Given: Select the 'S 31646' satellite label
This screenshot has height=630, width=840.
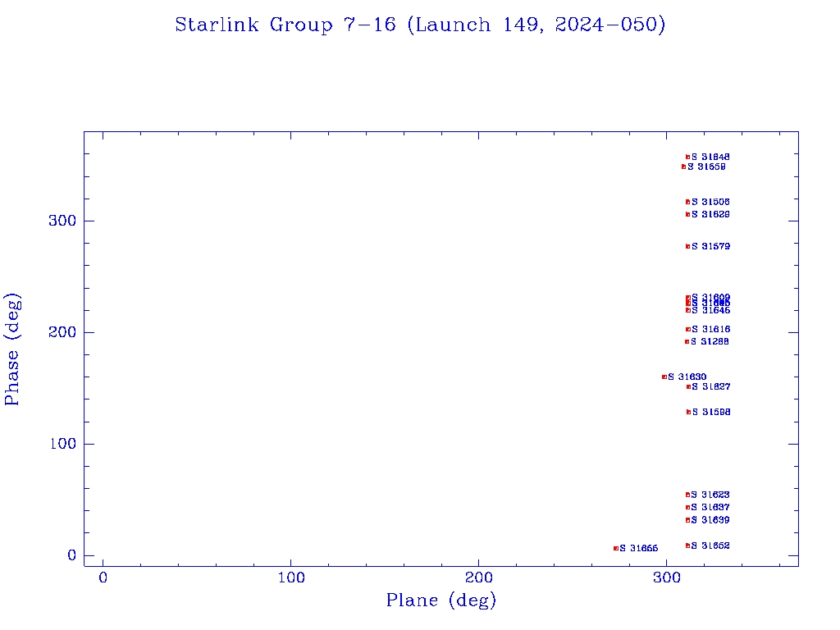Looking at the screenshot, I should pyautogui.click(x=710, y=310).
